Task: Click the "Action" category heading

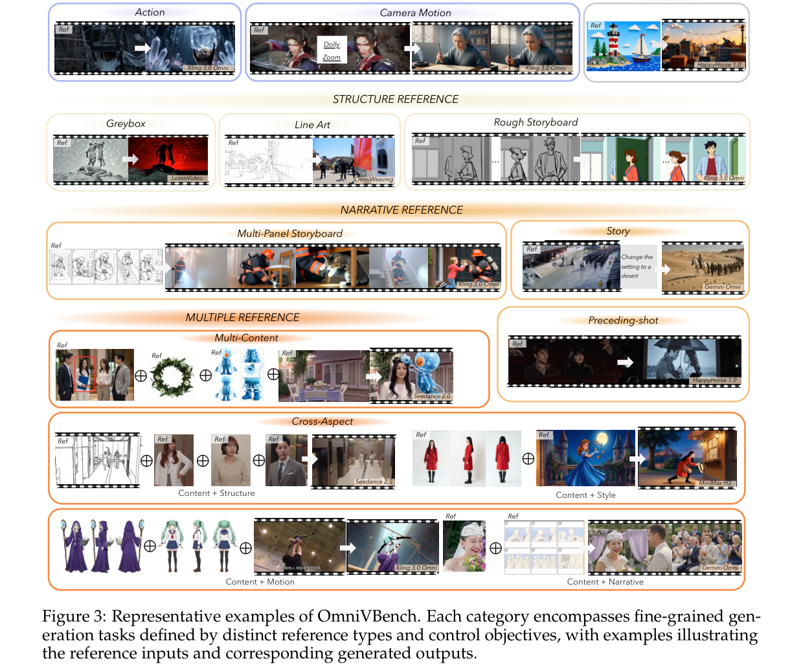Action: [150, 12]
